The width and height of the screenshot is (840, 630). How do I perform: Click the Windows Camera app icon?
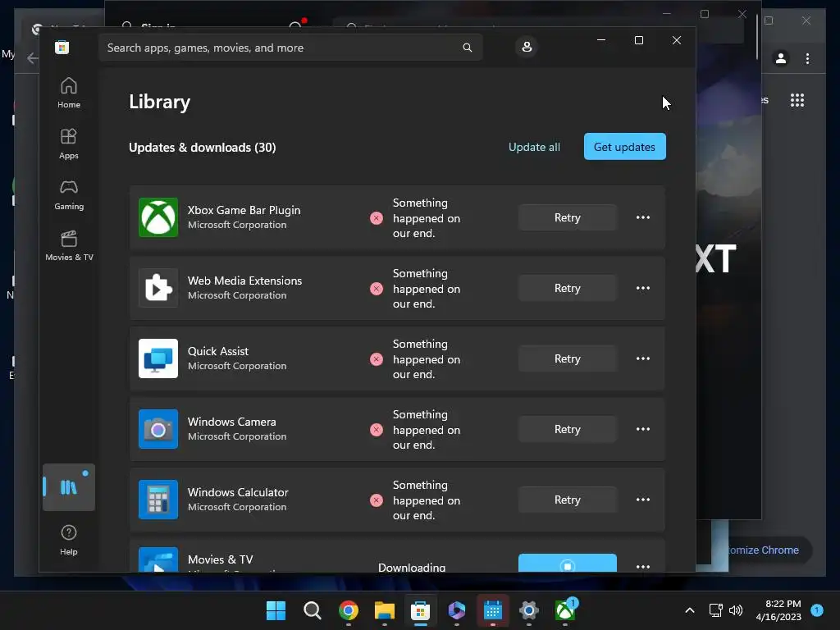coord(158,429)
